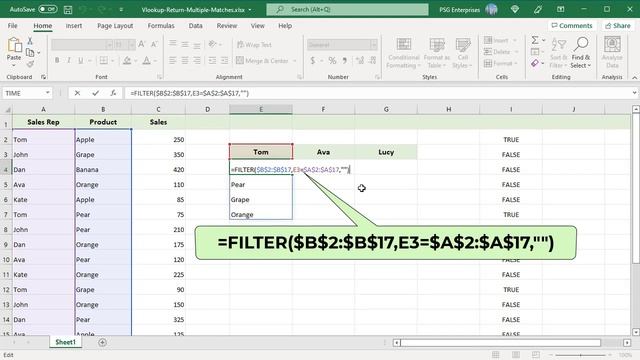Image resolution: width=640 pixels, height=360 pixels.
Task: Click the Comments button
Action: (571, 26)
